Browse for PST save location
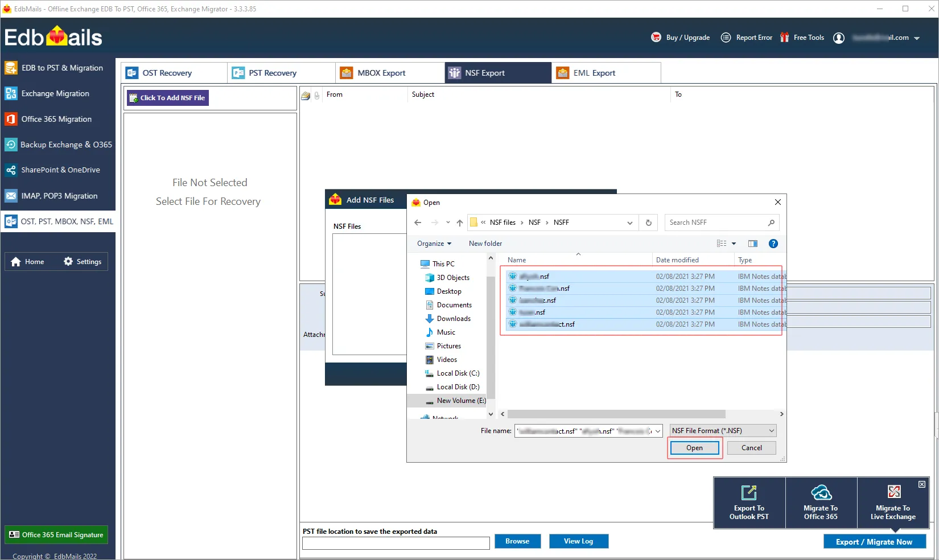 pyautogui.click(x=517, y=541)
